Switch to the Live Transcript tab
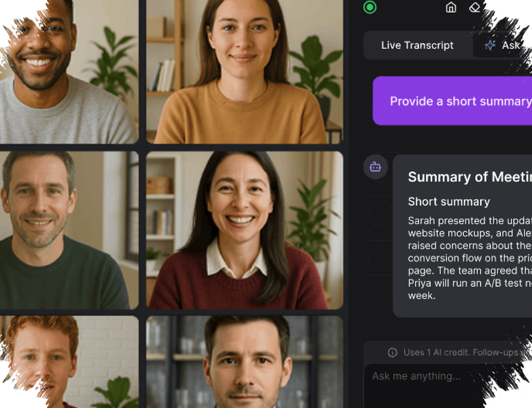This screenshot has width=532, height=408. 417,45
